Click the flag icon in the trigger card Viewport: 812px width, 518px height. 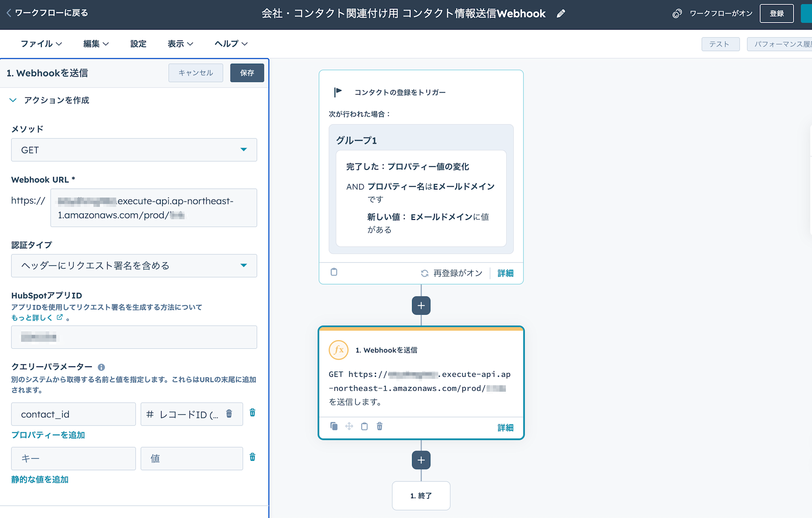(x=338, y=92)
